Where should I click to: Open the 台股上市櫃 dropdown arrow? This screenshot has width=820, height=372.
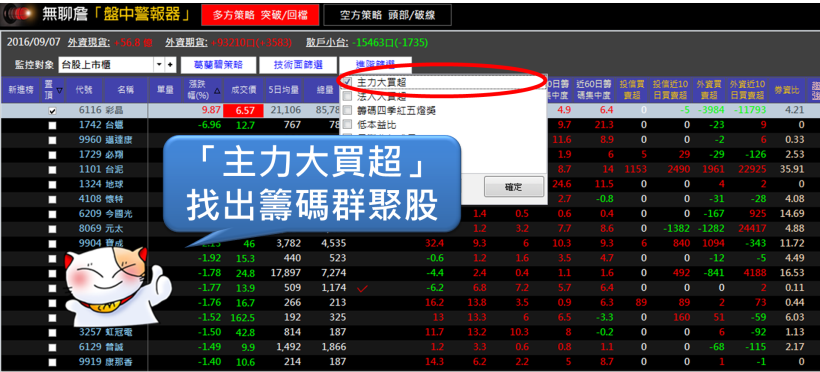pyautogui.click(x=160, y=65)
